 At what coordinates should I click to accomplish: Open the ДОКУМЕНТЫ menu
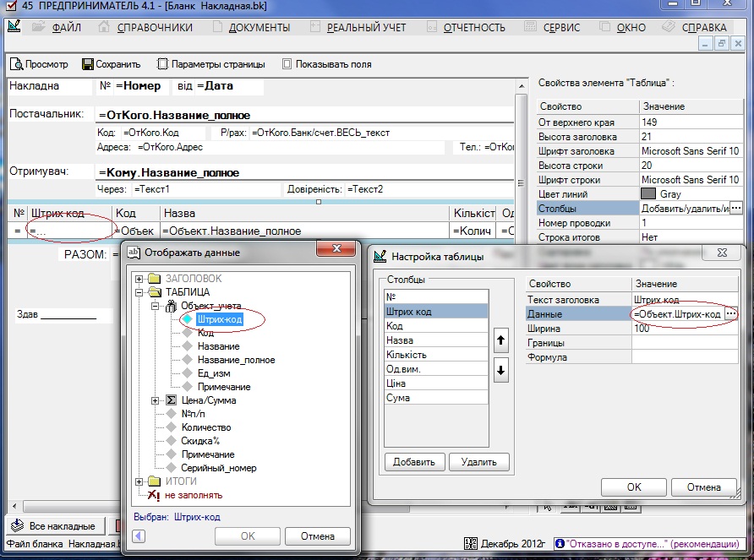click(x=260, y=28)
